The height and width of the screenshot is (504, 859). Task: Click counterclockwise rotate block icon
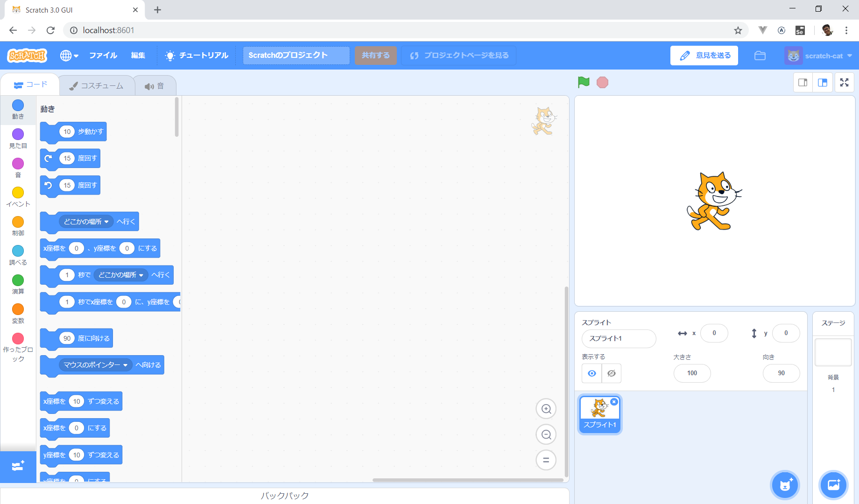(x=49, y=185)
